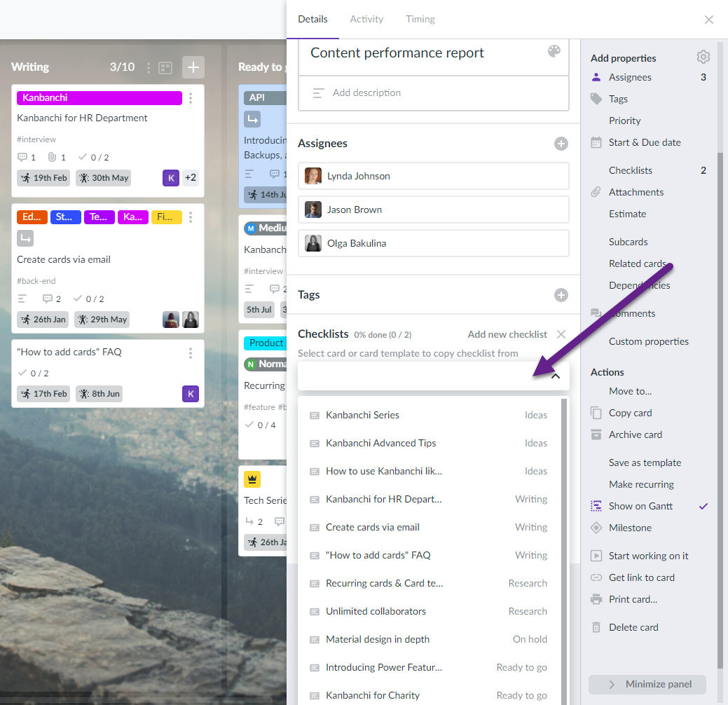728x705 pixels.
Task: Switch to the Details tab
Action: point(313,19)
